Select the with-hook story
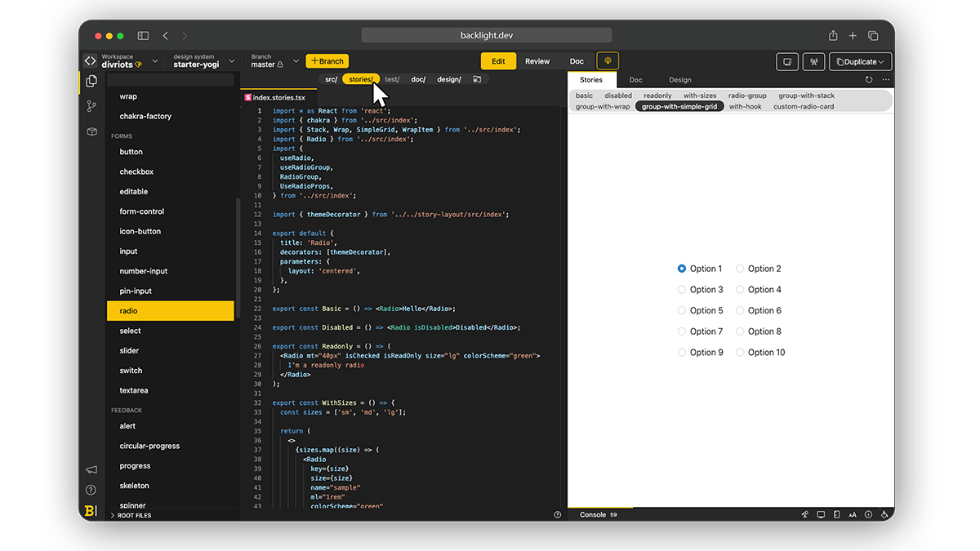The width and height of the screenshot is (980, 551). pos(745,107)
